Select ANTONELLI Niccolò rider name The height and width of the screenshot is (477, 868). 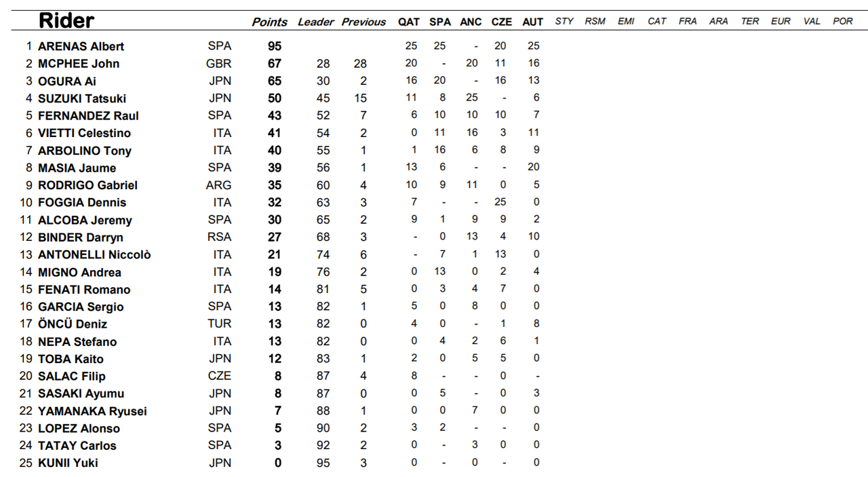tap(94, 254)
